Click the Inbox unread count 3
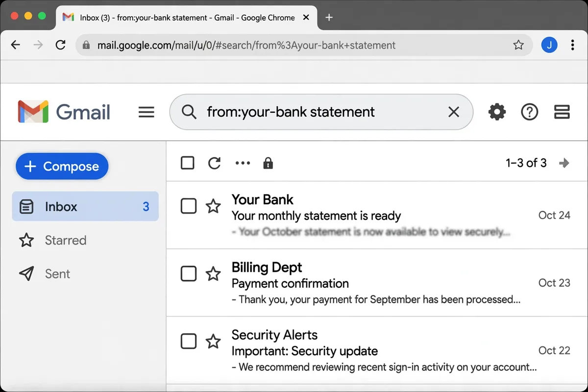Screen dimensions: 588x392 tap(146, 206)
